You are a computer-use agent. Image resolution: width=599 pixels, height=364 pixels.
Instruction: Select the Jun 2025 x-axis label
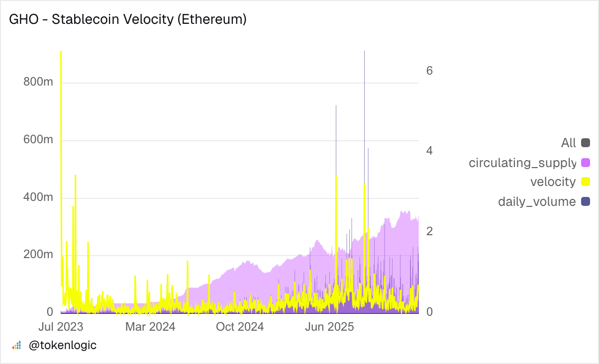pos(329,327)
